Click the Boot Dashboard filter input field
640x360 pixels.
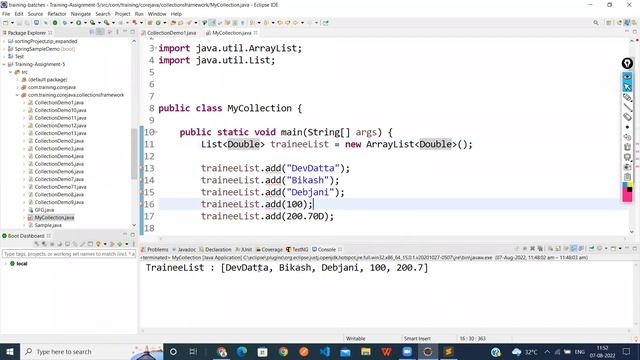pos(69,254)
